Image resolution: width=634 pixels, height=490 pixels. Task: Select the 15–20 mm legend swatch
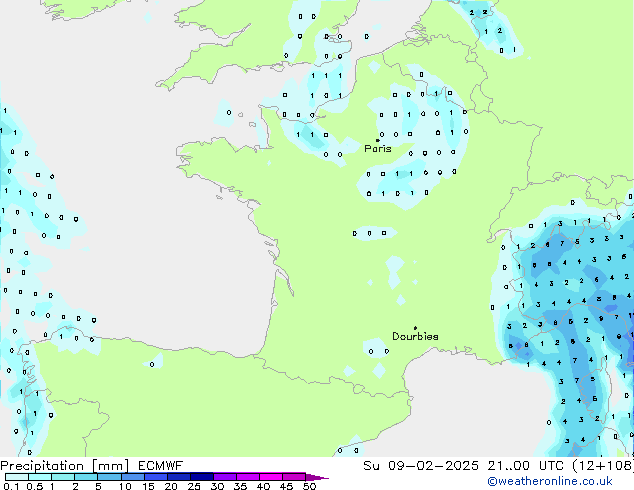click(x=156, y=477)
